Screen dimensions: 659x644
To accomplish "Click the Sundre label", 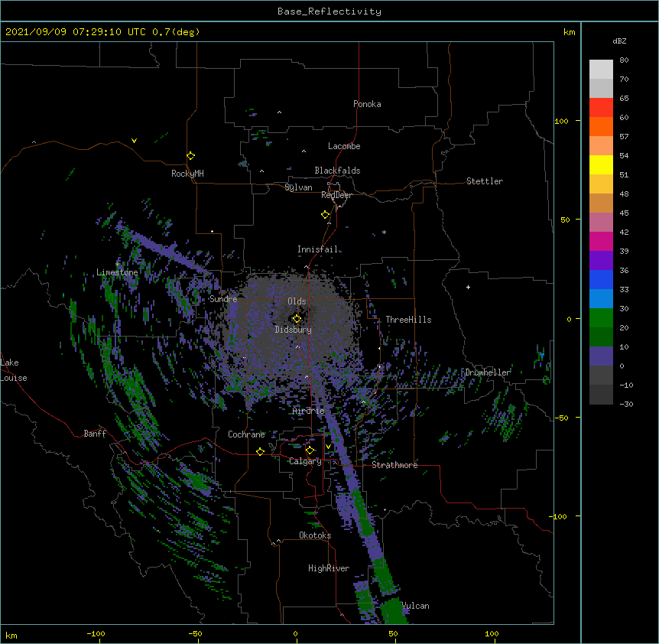I will coord(223,299).
